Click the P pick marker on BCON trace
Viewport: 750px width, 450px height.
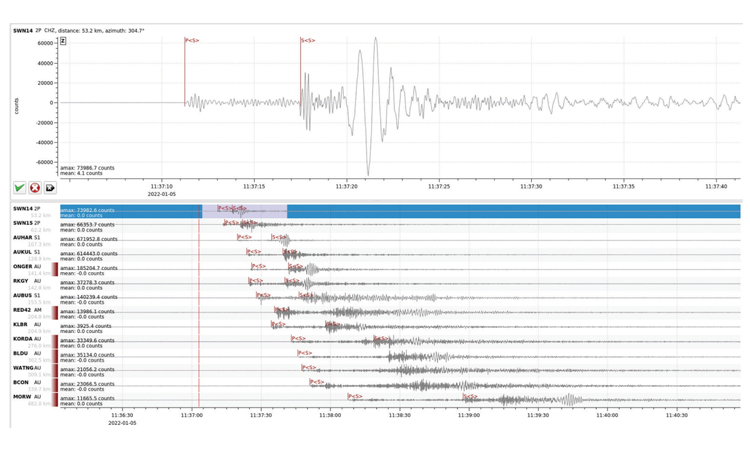coord(316,382)
